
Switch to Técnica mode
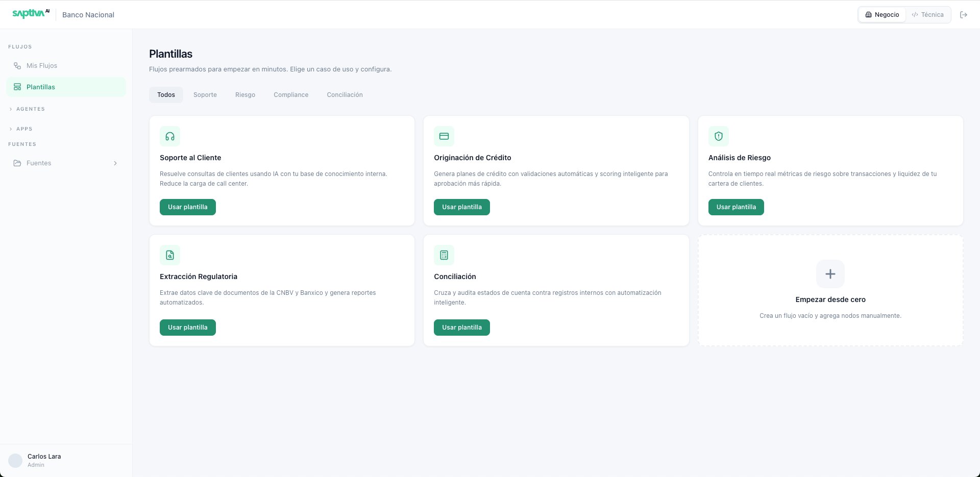(x=928, y=14)
